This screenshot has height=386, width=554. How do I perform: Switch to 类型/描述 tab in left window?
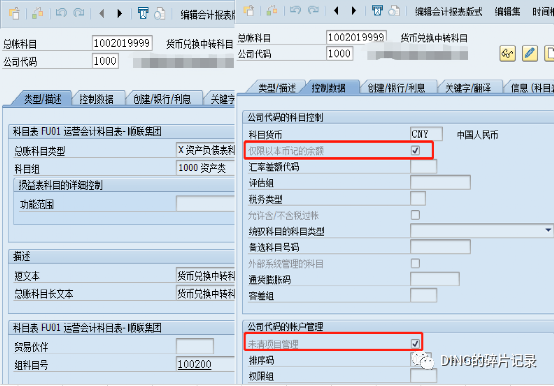coord(42,99)
